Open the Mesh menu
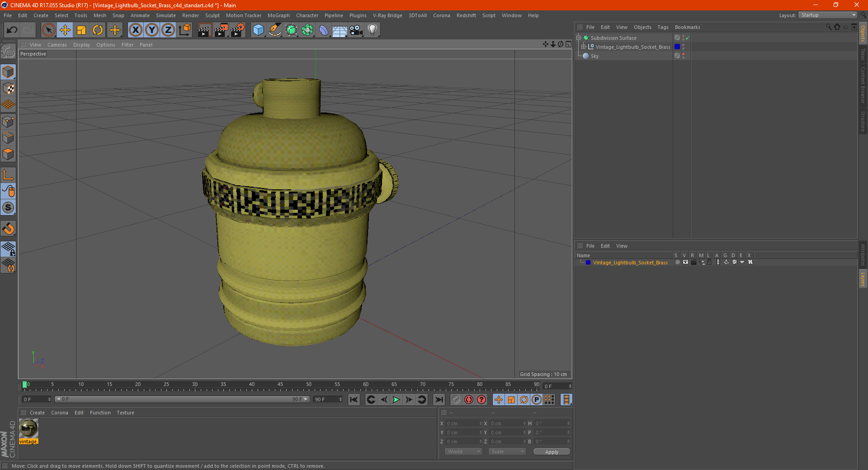868x470 pixels. coord(100,15)
